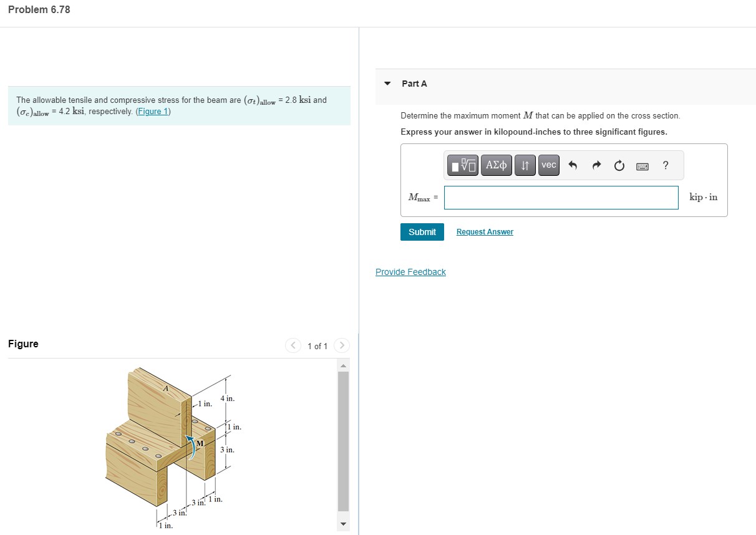Open the Figure 1 link in the problem statement
This screenshot has width=756, height=535.
pos(153,111)
